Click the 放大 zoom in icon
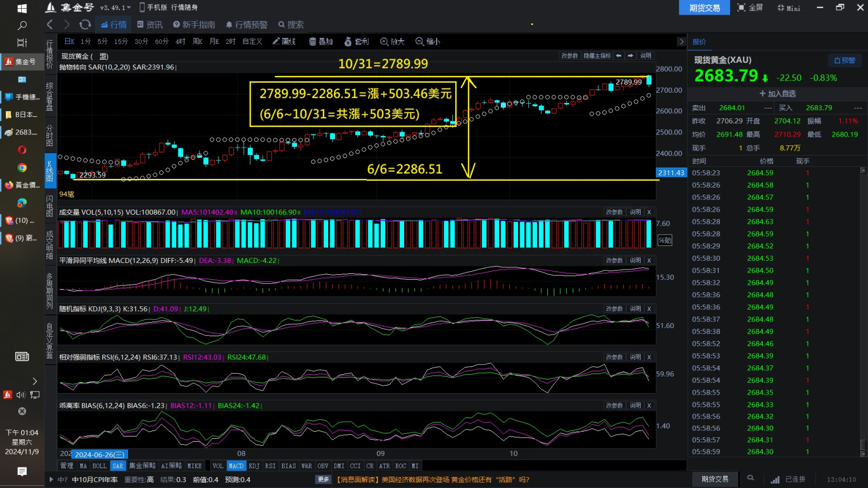The image size is (868, 488). pyautogui.click(x=392, y=41)
